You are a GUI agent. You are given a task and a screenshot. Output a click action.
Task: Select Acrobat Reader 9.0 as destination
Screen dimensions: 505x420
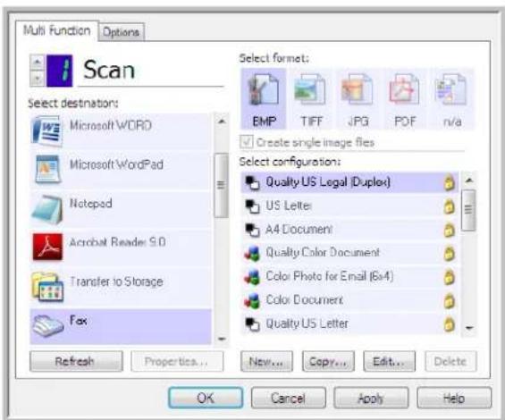(x=121, y=248)
